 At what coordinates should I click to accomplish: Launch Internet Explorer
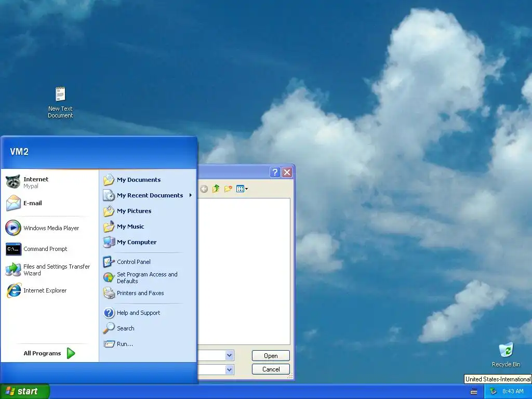[50, 290]
